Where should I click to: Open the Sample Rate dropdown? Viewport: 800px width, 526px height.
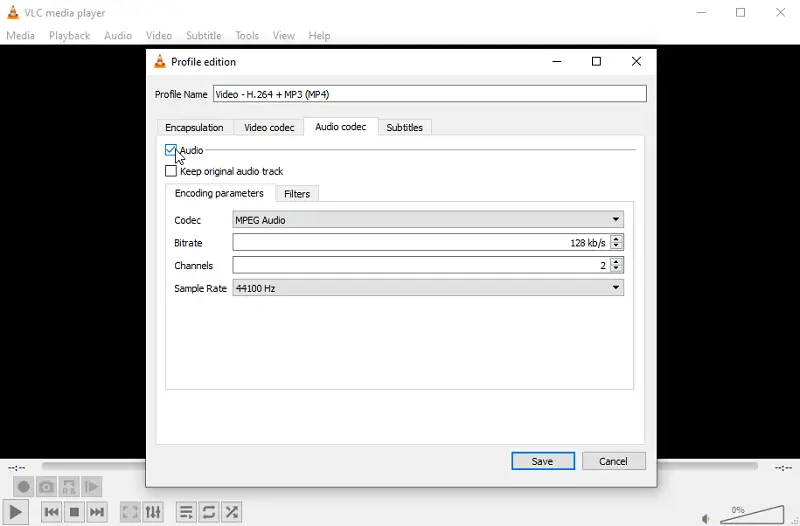tap(428, 288)
